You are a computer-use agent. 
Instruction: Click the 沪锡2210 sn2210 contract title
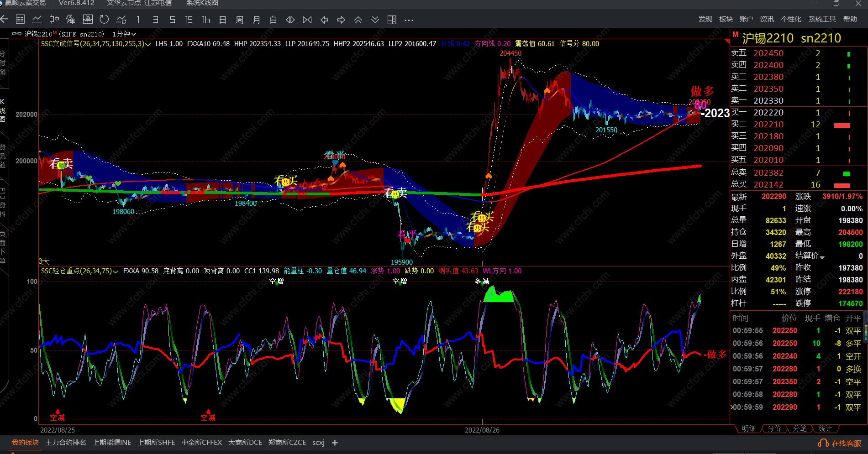[791, 38]
